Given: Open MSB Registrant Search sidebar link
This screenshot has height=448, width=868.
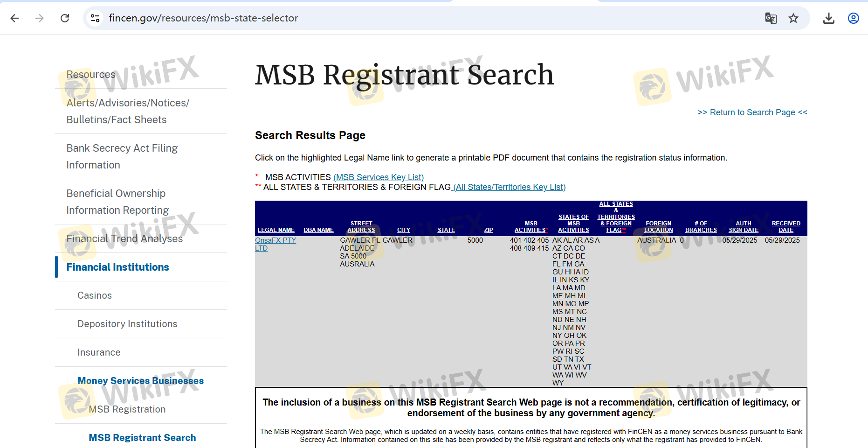Looking at the screenshot, I should (142, 438).
